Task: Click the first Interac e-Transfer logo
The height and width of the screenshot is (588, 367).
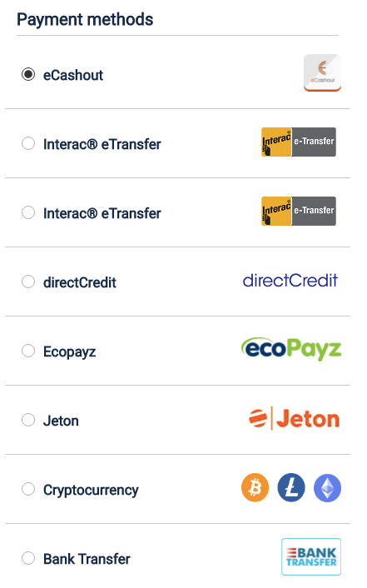Action: coord(299,142)
